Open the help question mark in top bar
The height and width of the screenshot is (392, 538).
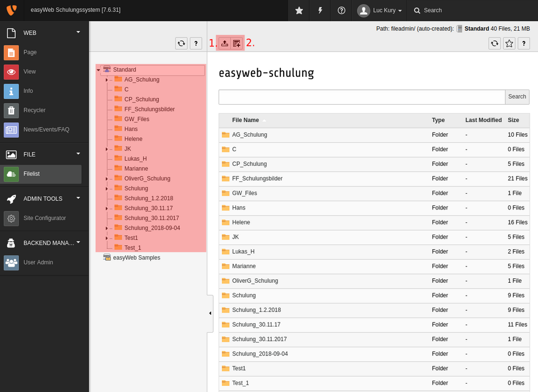point(341,10)
